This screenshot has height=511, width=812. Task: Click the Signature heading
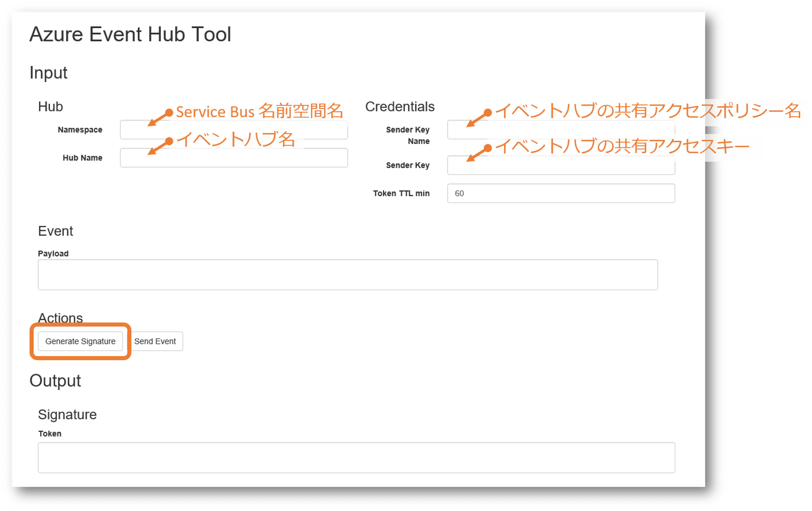[x=67, y=415]
